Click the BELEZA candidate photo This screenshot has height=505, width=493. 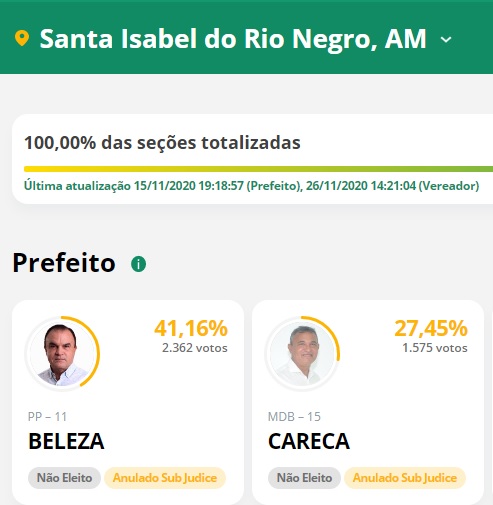click(61, 354)
